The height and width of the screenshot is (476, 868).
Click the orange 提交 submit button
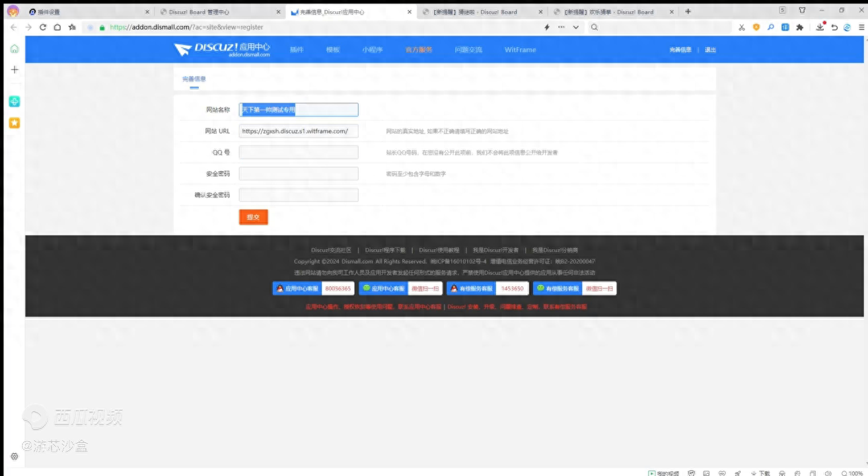253,217
